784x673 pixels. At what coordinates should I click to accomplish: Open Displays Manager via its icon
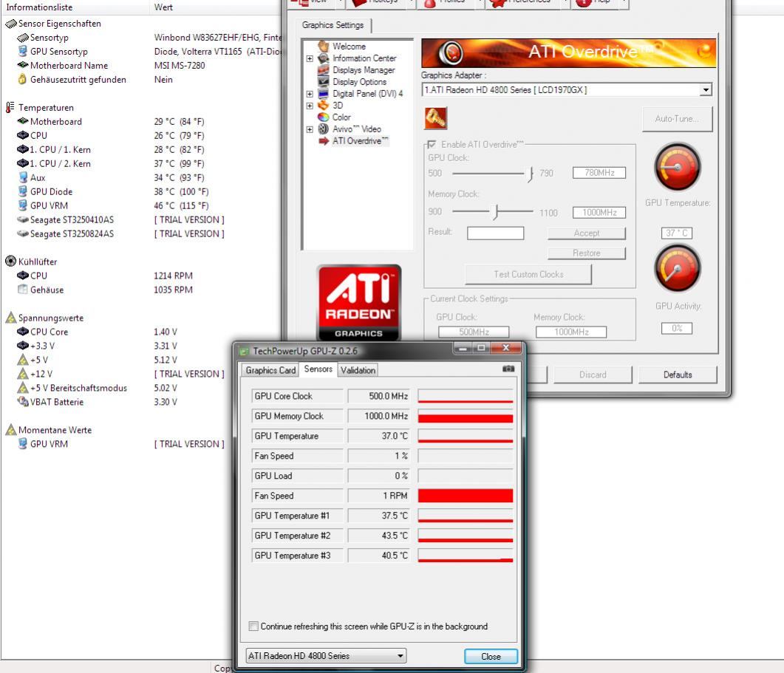[324, 70]
